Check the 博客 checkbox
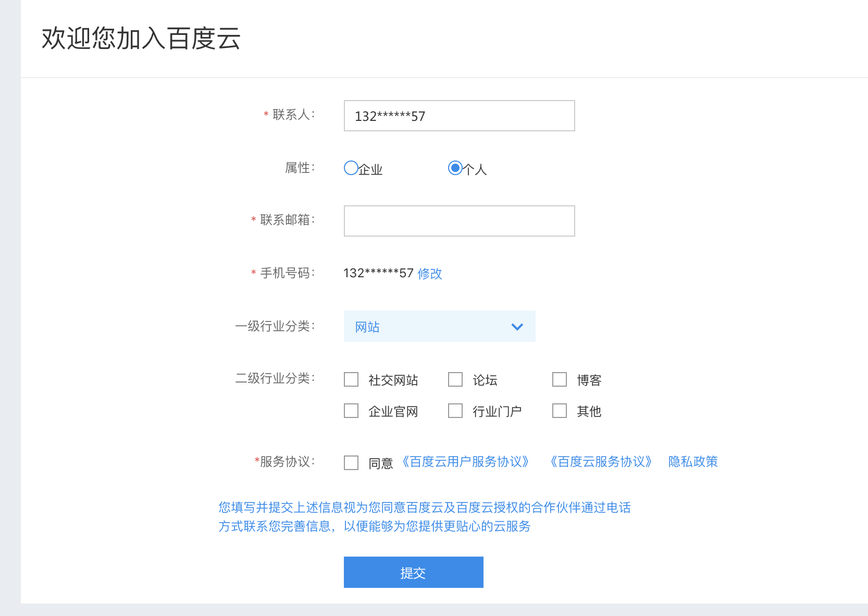Viewport: 868px width, 616px height. [x=560, y=379]
